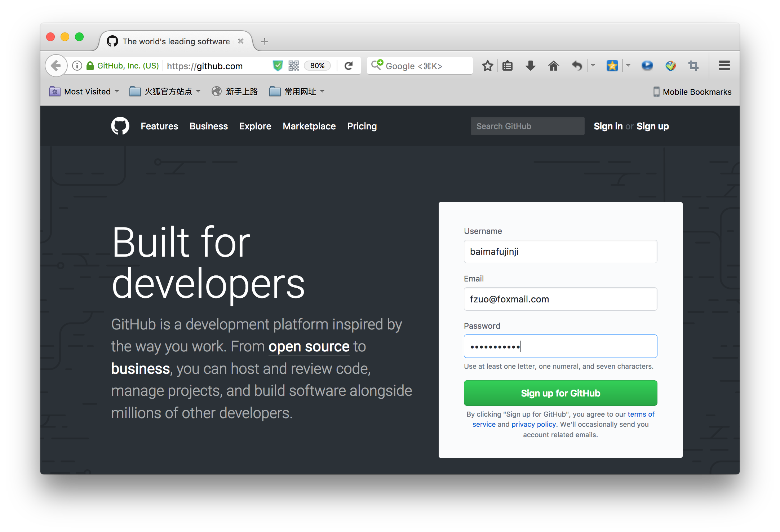Click the download icon in browser toolbar
780x532 pixels.
tap(530, 65)
